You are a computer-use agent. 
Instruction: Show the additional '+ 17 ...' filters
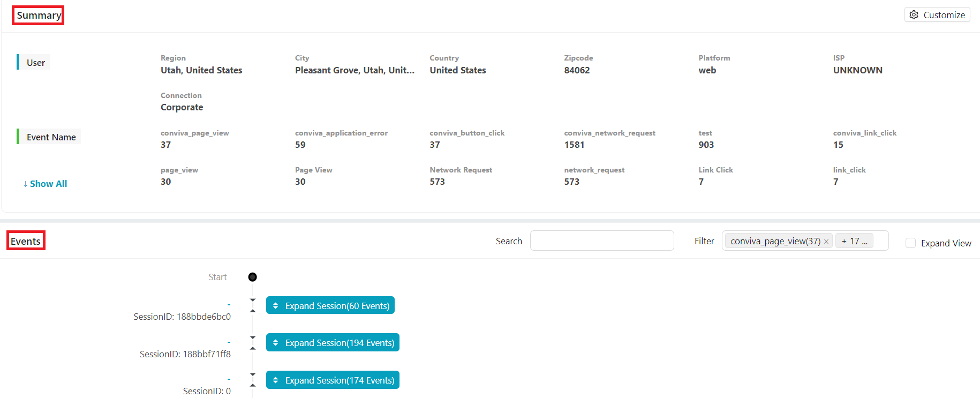point(854,241)
